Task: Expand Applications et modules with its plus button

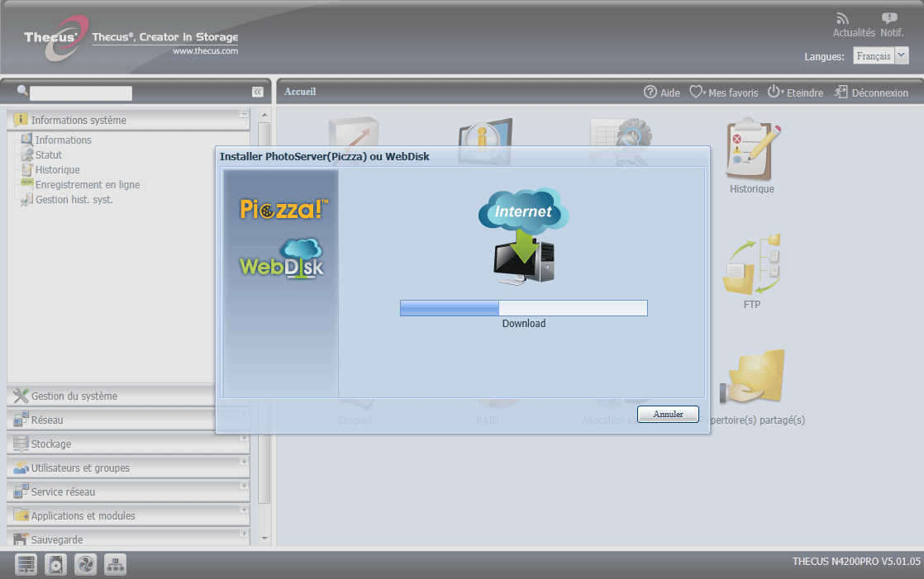Action: coord(243,510)
